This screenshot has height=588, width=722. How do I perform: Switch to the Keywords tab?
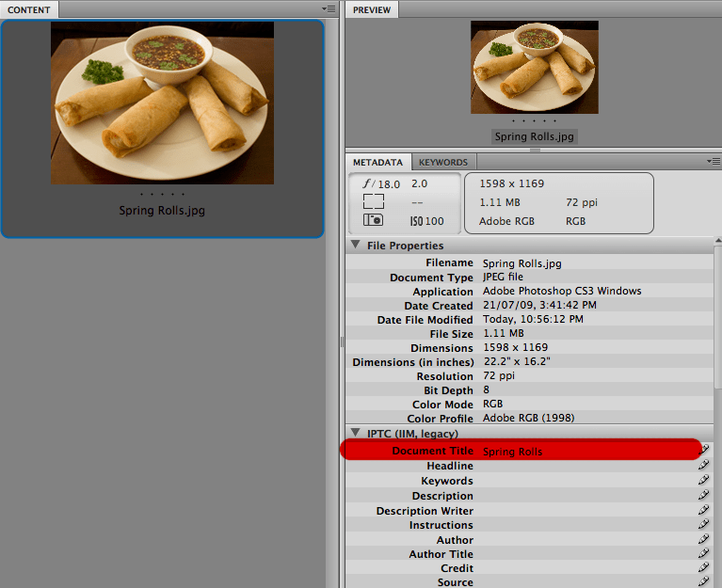(x=443, y=163)
